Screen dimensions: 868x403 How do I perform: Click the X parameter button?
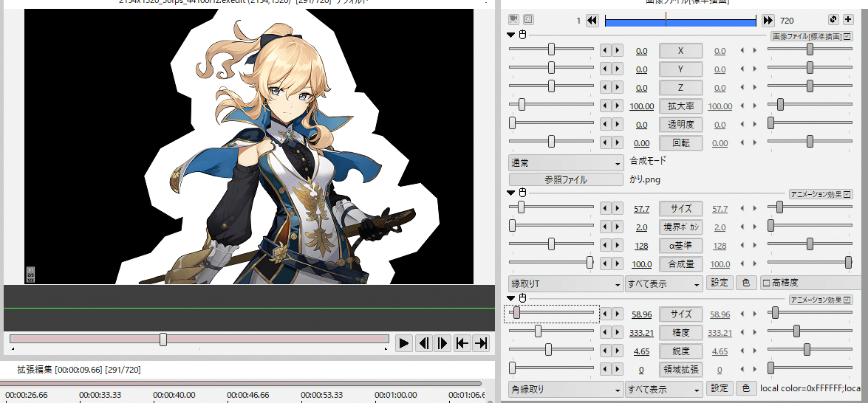coord(681,51)
